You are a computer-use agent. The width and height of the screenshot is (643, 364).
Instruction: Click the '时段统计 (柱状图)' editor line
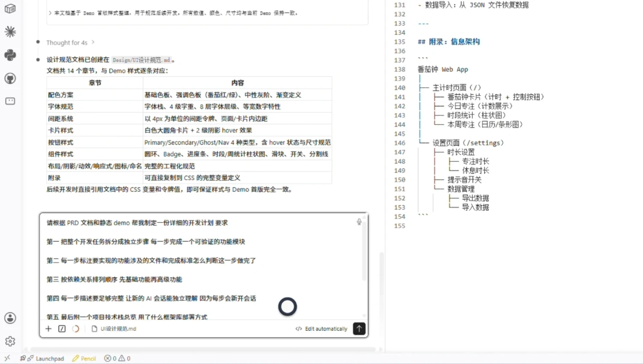[476, 115]
